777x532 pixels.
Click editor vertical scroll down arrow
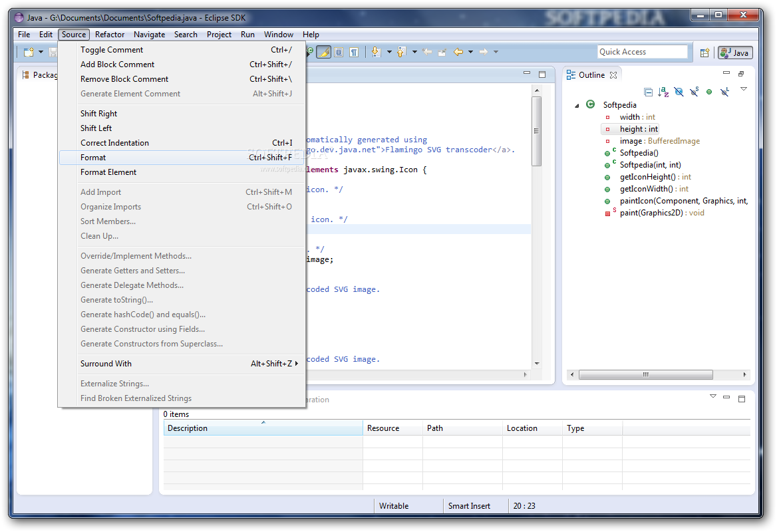537,364
